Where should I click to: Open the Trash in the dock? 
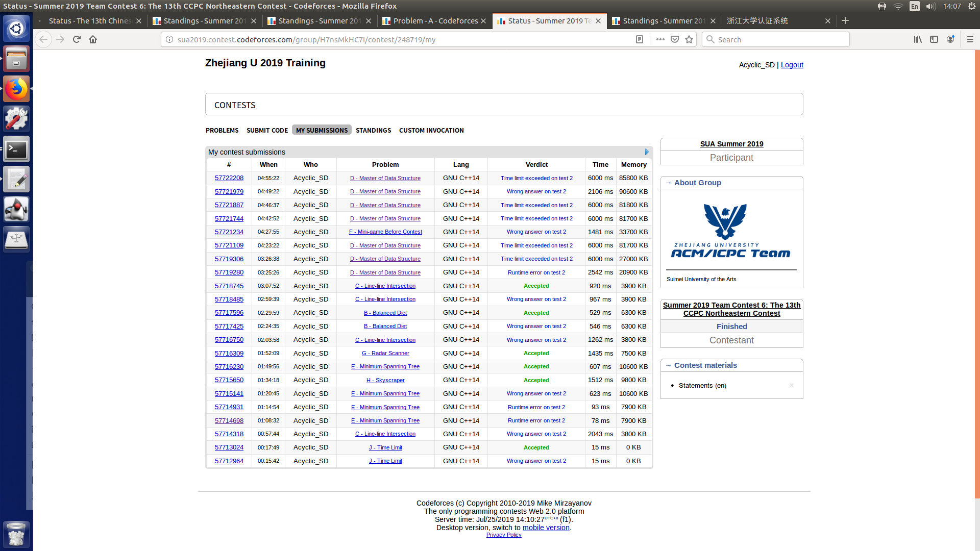[16, 535]
